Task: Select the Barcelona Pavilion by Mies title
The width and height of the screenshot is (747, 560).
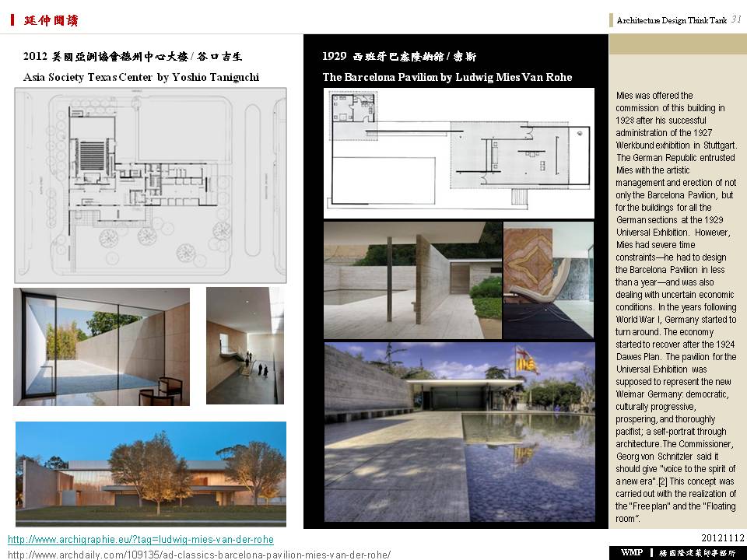Action: point(447,77)
